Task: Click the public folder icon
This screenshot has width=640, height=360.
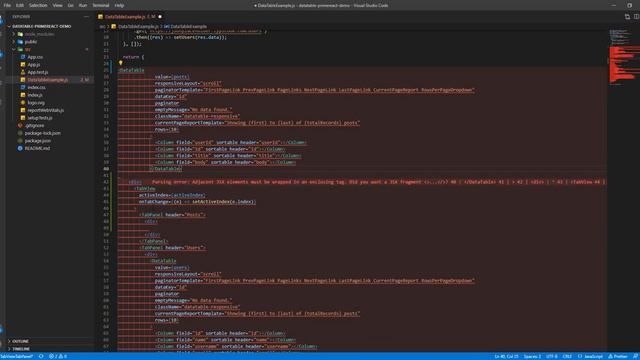Action: coord(20,42)
